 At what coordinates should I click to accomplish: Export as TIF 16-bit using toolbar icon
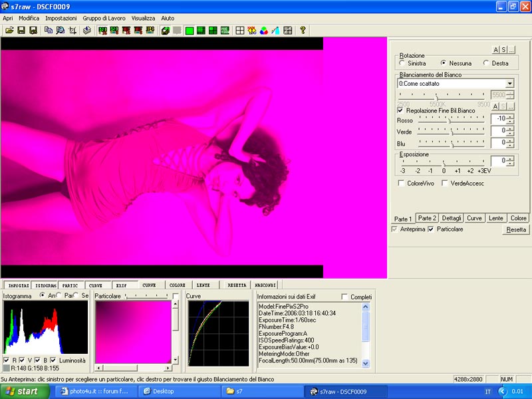pyautogui.click(x=126, y=30)
